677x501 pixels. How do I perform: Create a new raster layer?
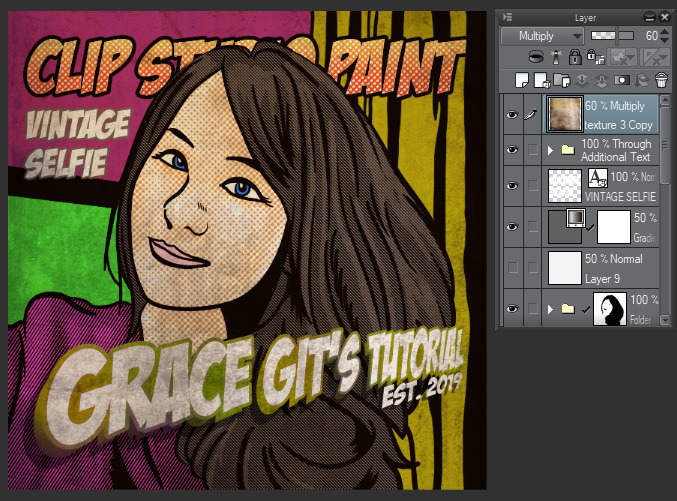point(521,80)
